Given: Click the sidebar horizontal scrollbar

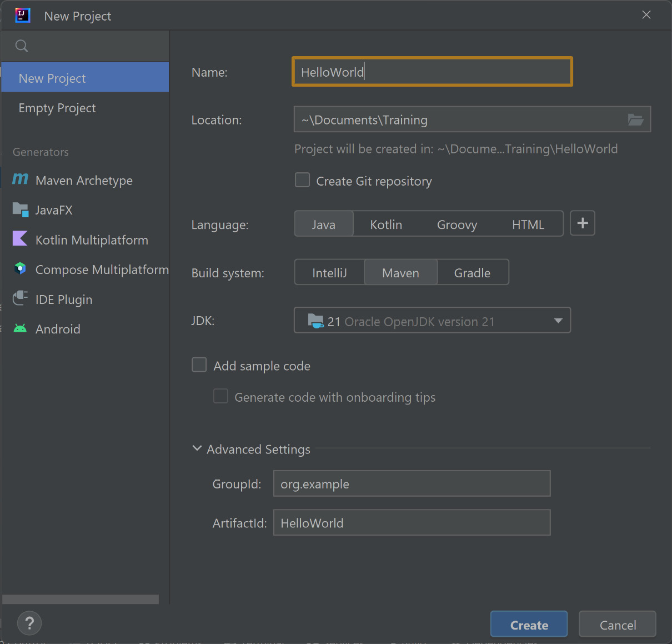Looking at the screenshot, I should coord(81,599).
